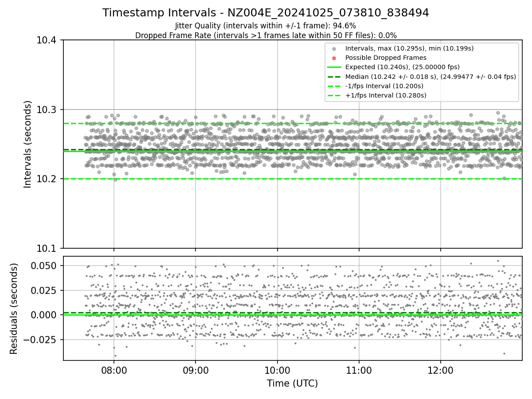Click the 'Intervals (seconds)' y-axis label

click(28, 144)
